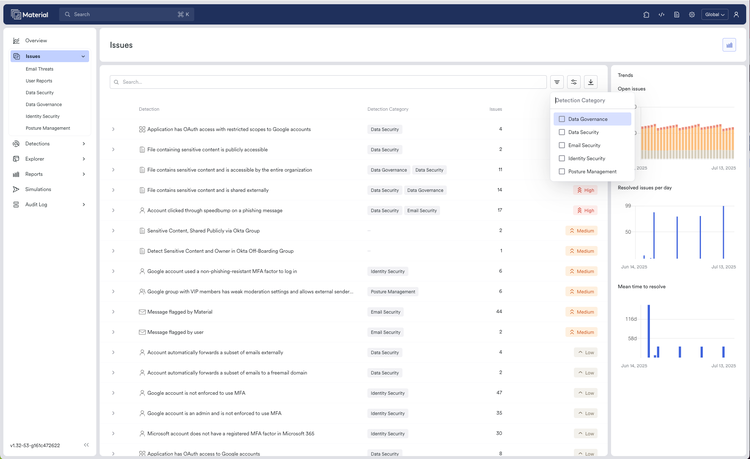The height and width of the screenshot is (459, 750).
Task: Click the Overview sidebar icon
Action: [16, 41]
